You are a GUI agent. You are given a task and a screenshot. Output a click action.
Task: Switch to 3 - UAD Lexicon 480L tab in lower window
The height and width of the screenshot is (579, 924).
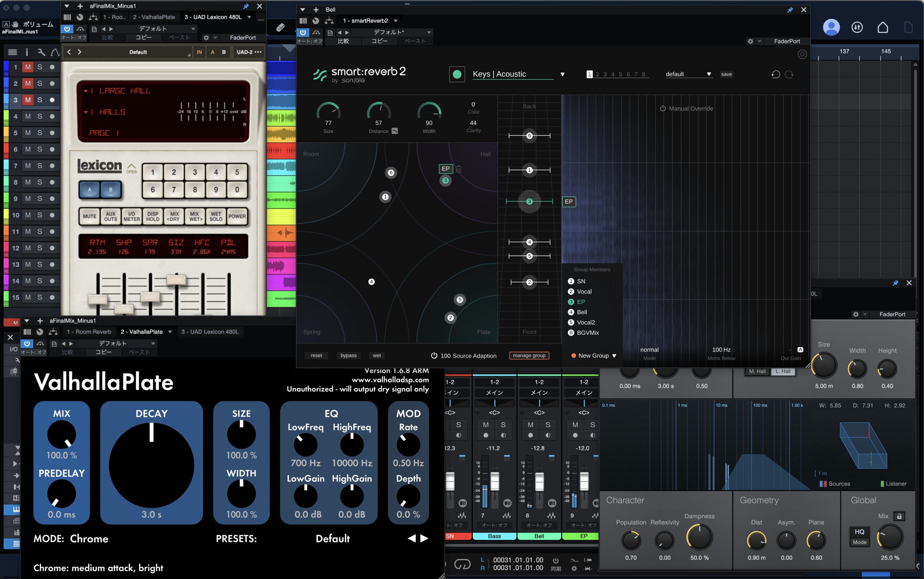pyautogui.click(x=210, y=332)
